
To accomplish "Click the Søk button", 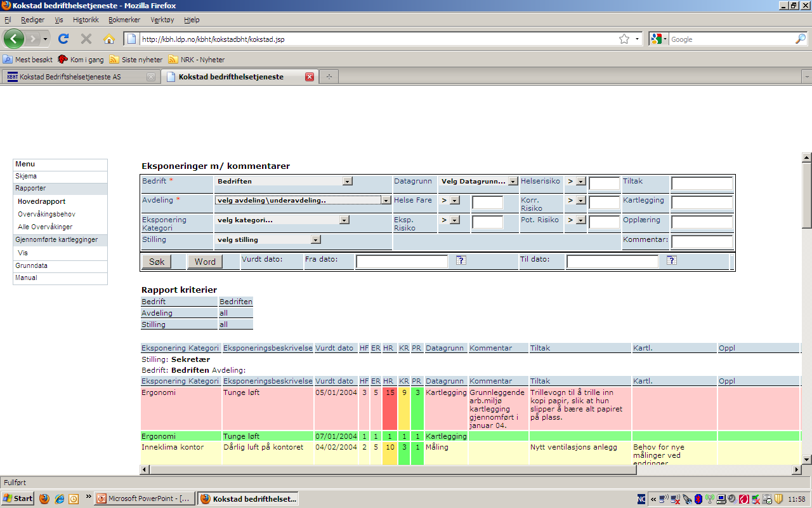I will click(x=156, y=262).
